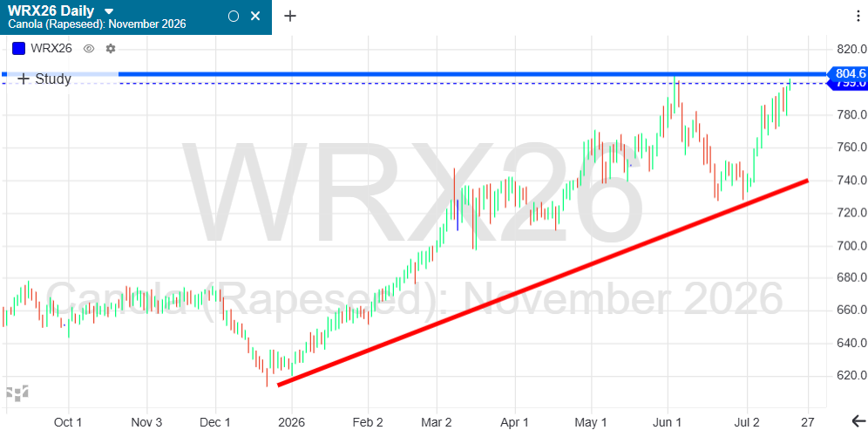This screenshot has width=868, height=437.
Task: Add a Study to the chart
Action: 44,79
